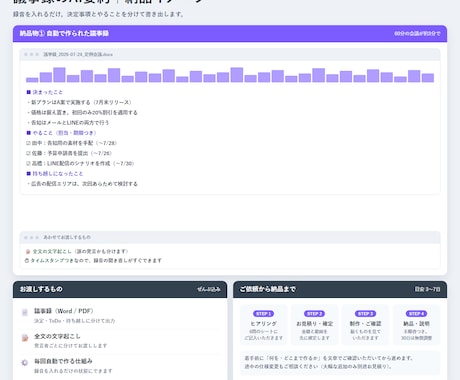Viewport: 460px width, 380px height.
Task: Tick the checkbox for 高橋 LINE配信 task due 7/30
Action: 28,163
